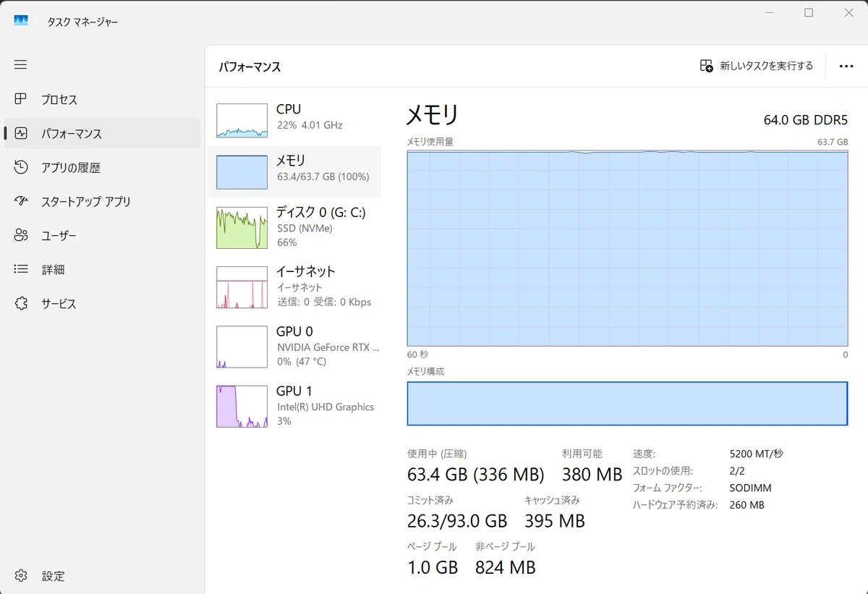This screenshot has height=594, width=868.
Task: Go to the スタートアップ アプリ label
Action: 86,202
